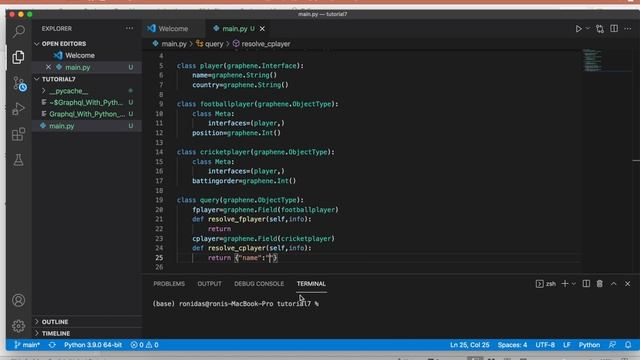Open the Graphql_With_Python_ file
The height and width of the screenshot is (360, 640).
pos(87,114)
